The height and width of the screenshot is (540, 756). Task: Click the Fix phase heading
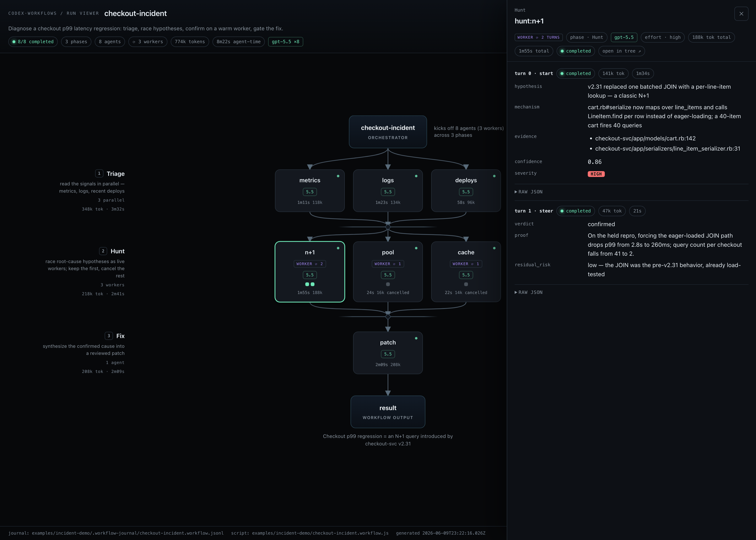tap(120, 336)
